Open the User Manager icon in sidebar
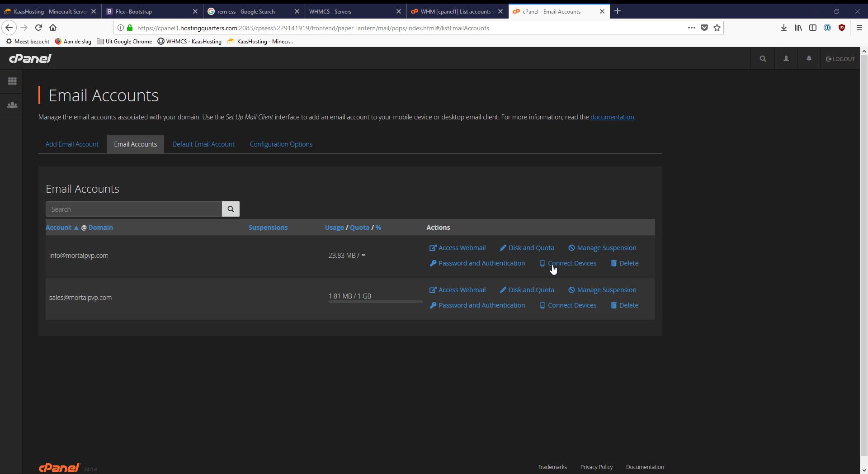This screenshot has width=868, height=474. click(12, 105)
